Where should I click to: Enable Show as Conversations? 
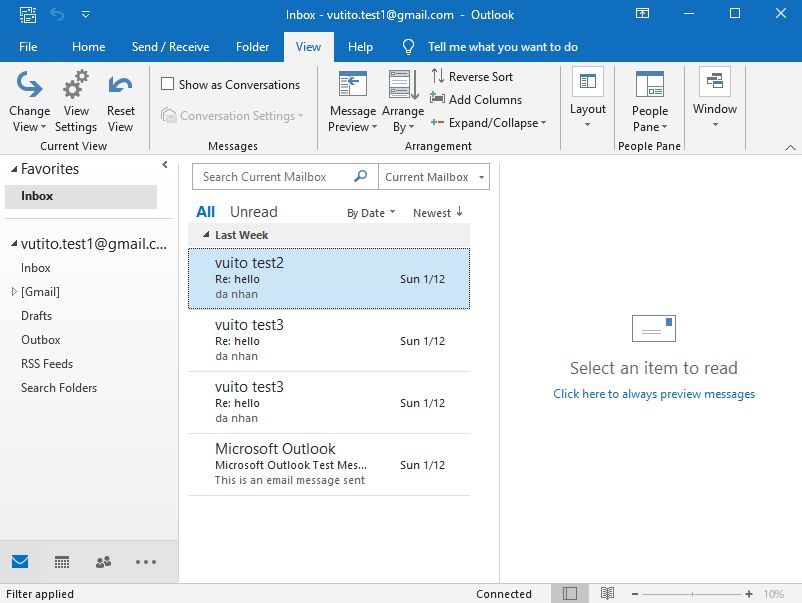tap(170, 84)
